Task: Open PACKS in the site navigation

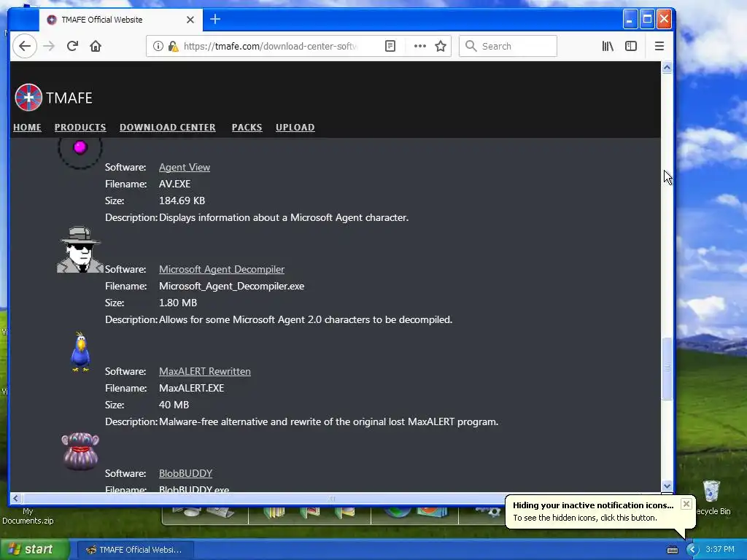Action: (247, 127)
